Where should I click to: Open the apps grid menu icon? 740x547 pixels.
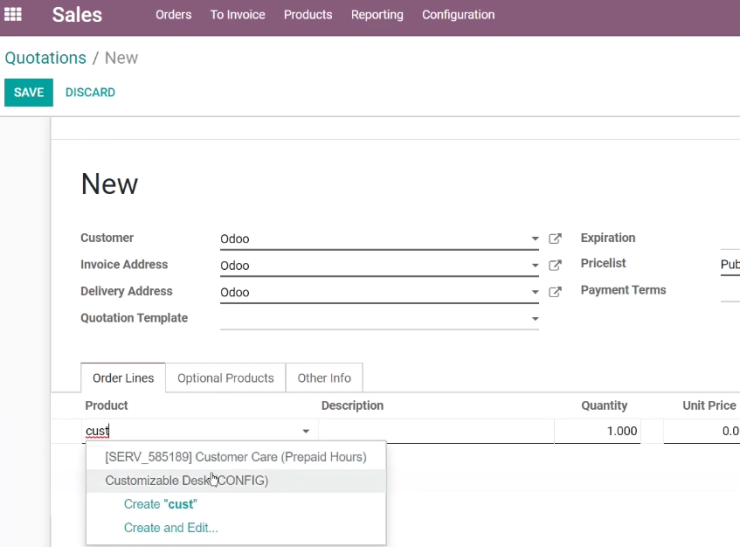click(x=13, y=15)
